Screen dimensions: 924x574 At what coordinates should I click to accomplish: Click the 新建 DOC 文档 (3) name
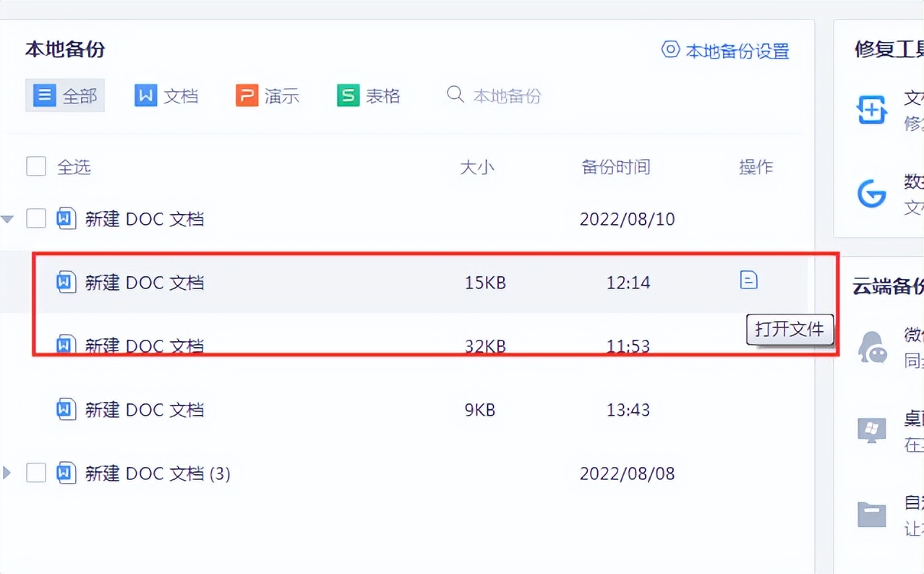158,474
